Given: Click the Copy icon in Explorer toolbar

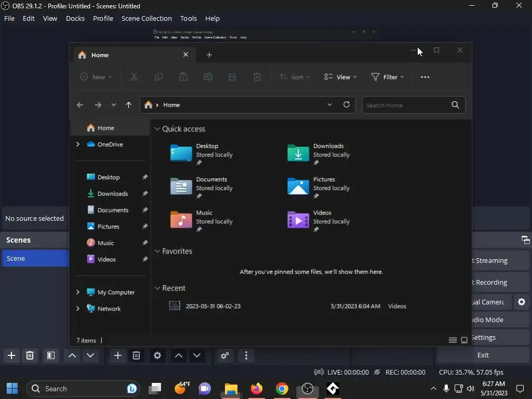Looking at the screenshot, I should pyautogui.click(x=158, y=77).
